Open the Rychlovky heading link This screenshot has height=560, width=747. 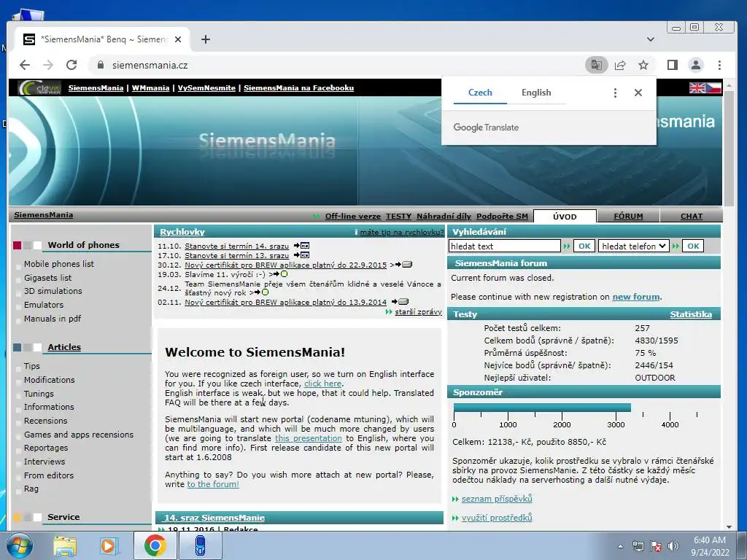(182, 232)
